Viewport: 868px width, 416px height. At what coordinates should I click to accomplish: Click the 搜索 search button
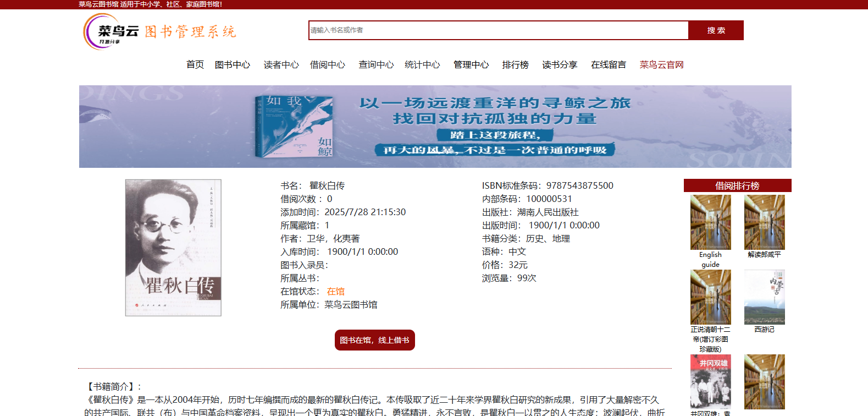coord(716,30)
